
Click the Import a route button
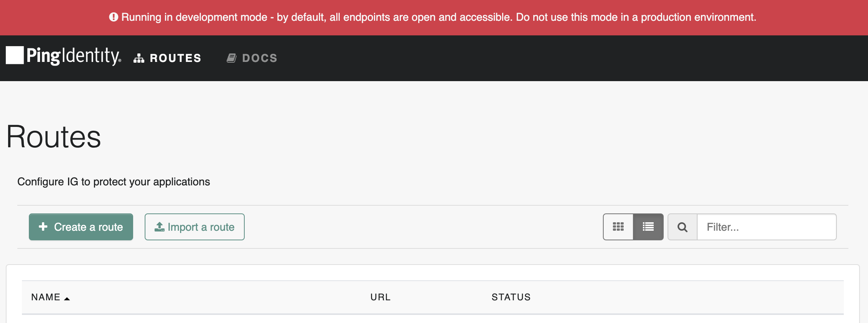click(x=194, y=227)
